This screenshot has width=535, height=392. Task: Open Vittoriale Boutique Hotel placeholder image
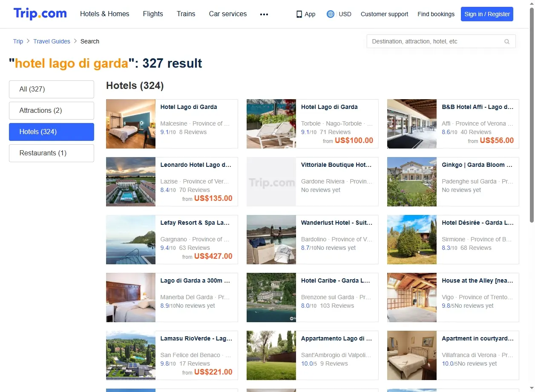(x=271, y=182)
